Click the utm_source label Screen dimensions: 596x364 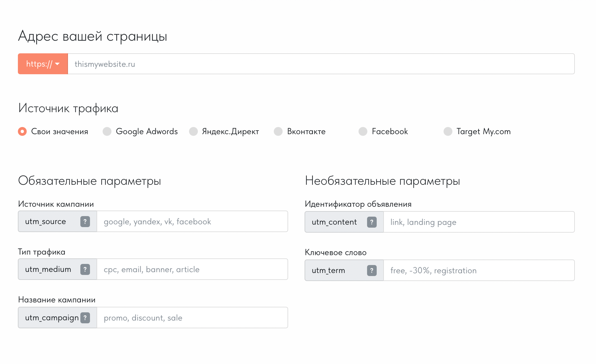pos(45,222)
